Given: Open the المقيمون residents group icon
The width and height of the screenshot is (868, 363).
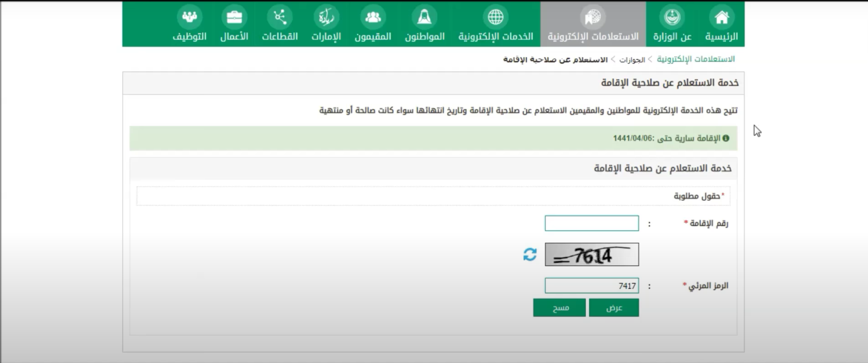Looking at the screenshot, I should (x=373, y=17).
